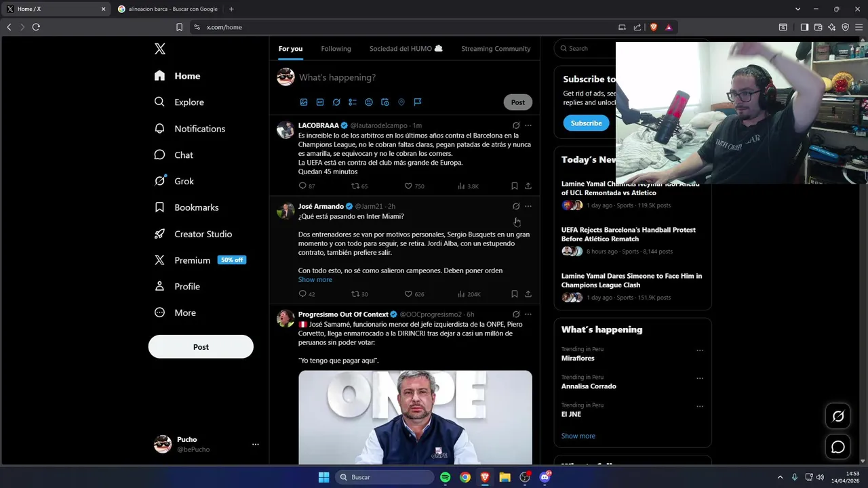Open Bookmarks in the sidebar
The height and width of the screenshot is (488, 868).
186,207
